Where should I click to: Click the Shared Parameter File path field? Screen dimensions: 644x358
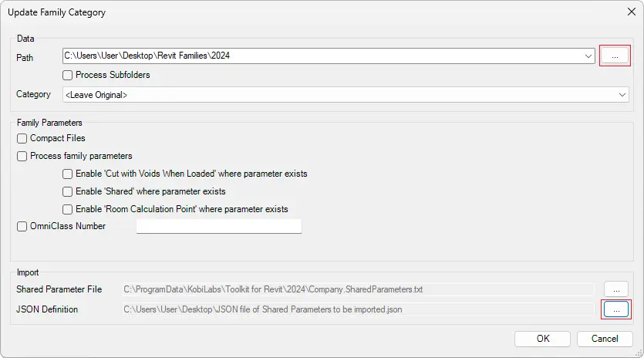(x=359, y=289)
